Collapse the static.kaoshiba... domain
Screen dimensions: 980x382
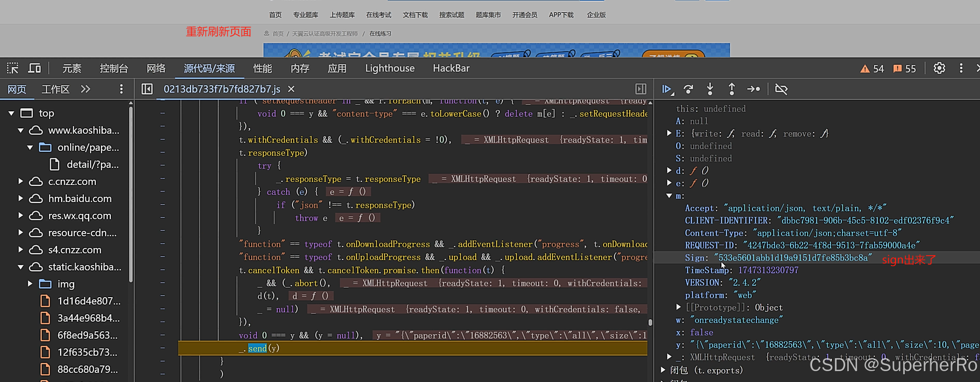pyautogui.click(x=21, y=267)
